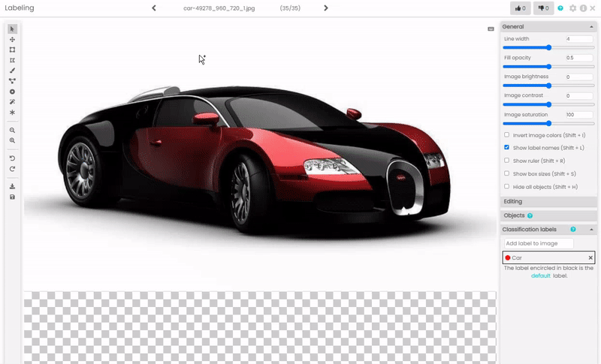
Task: Click the default link
Action: point(540,275)
